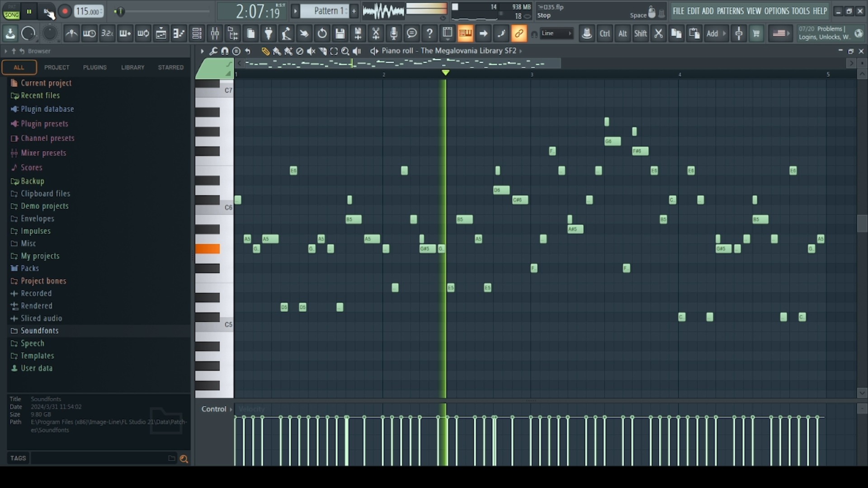
Task: Select the Mute tool in piano roll
Action: coord(311,51)
